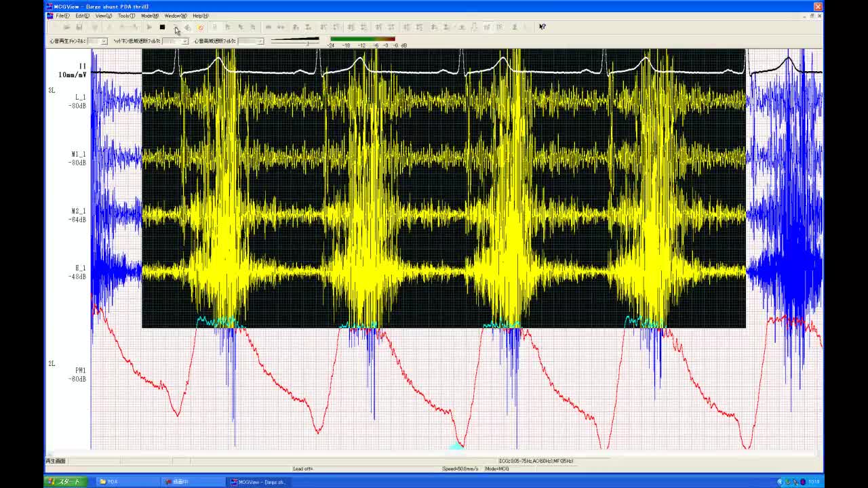Click the Play button in toolbar
Screen dimensions: 868x488
click(x=149, y=27)
